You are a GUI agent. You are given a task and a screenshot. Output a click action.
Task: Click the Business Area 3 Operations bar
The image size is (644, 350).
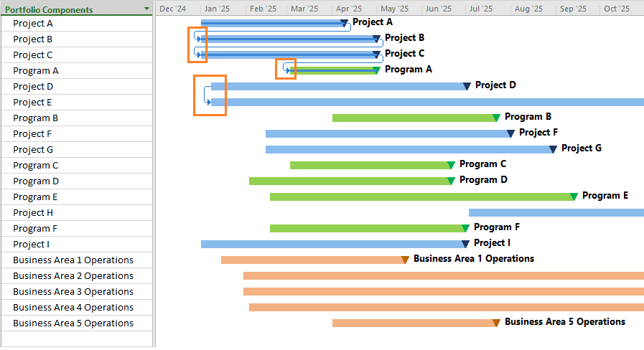click(444, 292)
